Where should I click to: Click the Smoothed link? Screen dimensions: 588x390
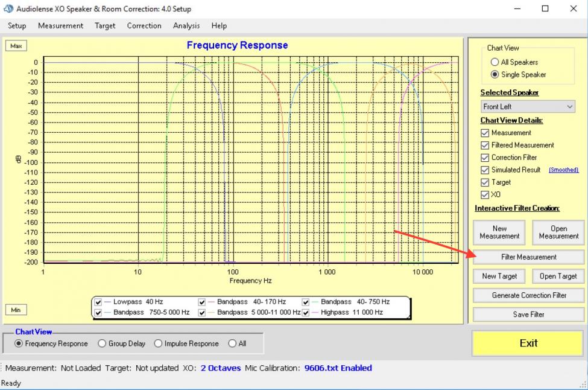[x=564, y=170]
